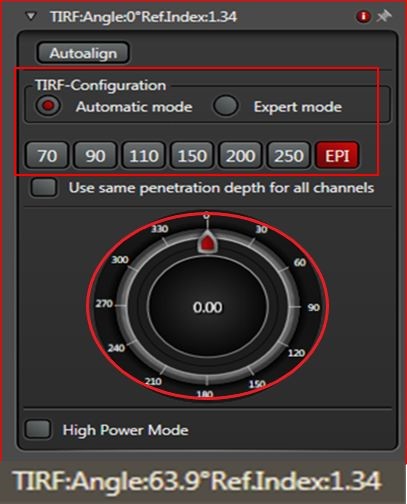This screenshot has width=407, height=504.
Task: Enable same penetration depth for all channels
Action: coord(44,187)
